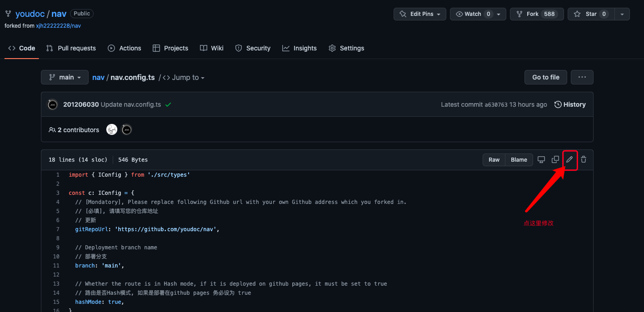Copy raw contents with the copy icon
The height and width of the screenshot is (312, 644).
[x=555, y=159]
